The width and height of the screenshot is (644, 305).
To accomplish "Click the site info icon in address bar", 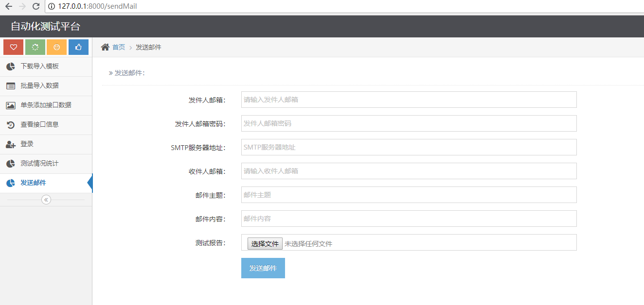I will coord(52,6).
